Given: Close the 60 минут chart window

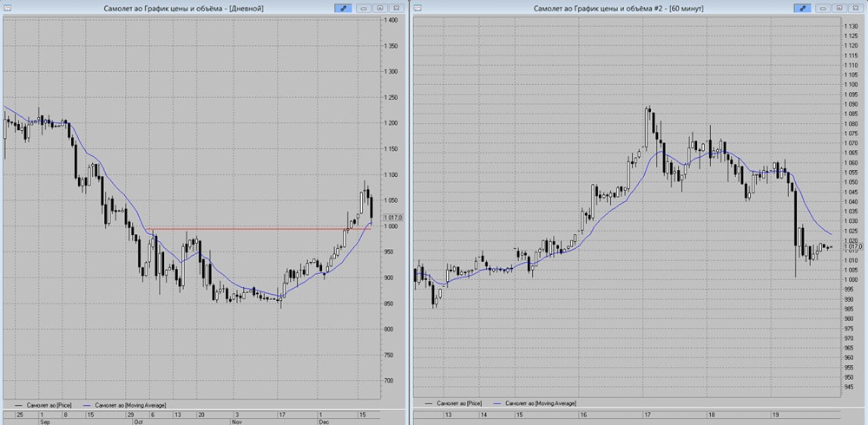Looking at the screenshot, I should click(855, 9).
